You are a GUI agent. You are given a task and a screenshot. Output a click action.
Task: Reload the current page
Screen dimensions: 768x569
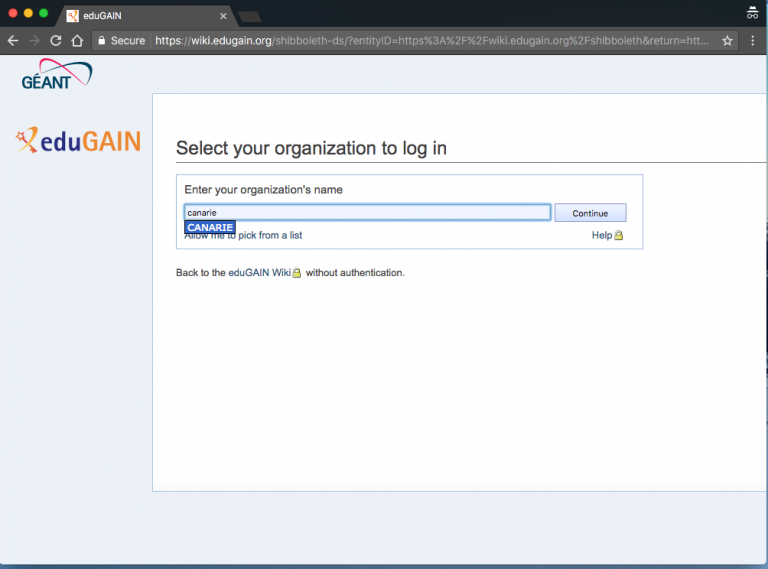56,41
